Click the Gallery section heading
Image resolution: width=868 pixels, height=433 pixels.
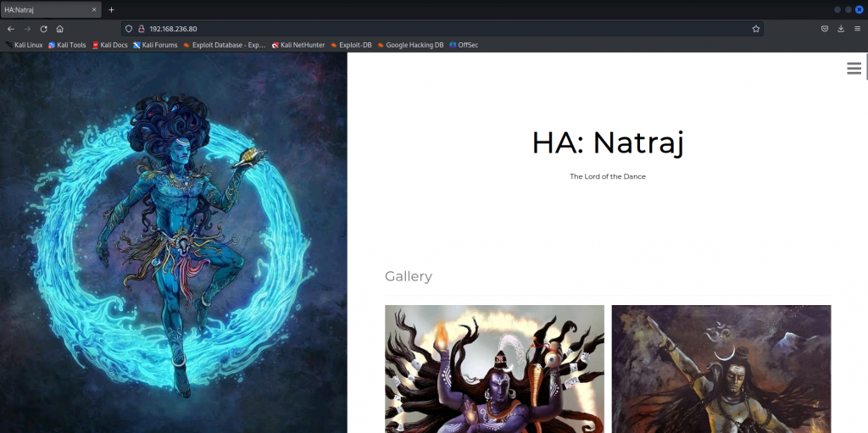click(409, 276)
